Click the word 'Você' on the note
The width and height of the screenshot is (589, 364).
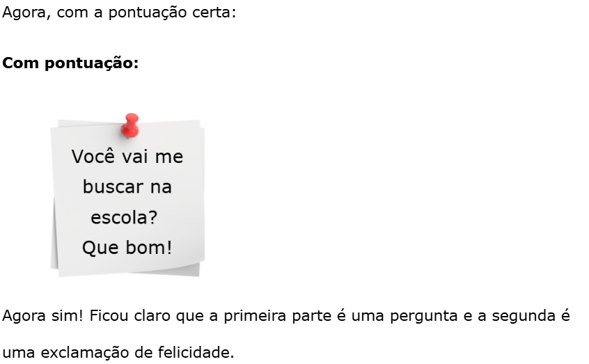(93, 157)
